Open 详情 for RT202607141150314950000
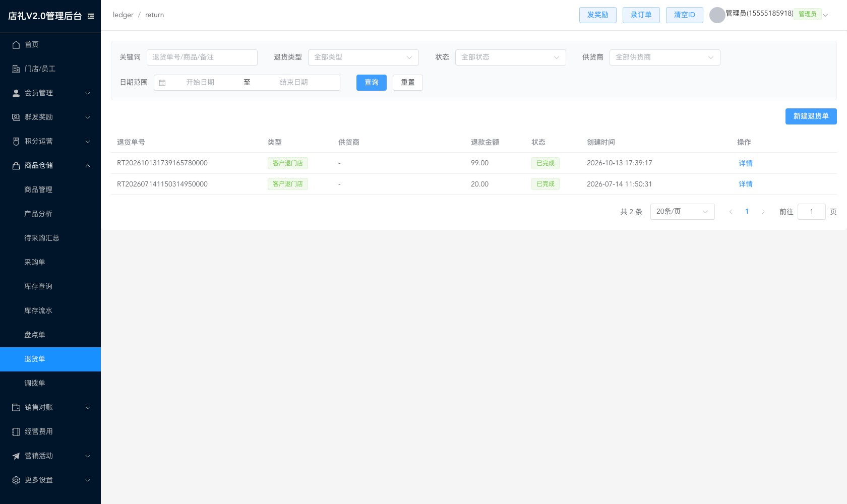 [x=746, y=184]
